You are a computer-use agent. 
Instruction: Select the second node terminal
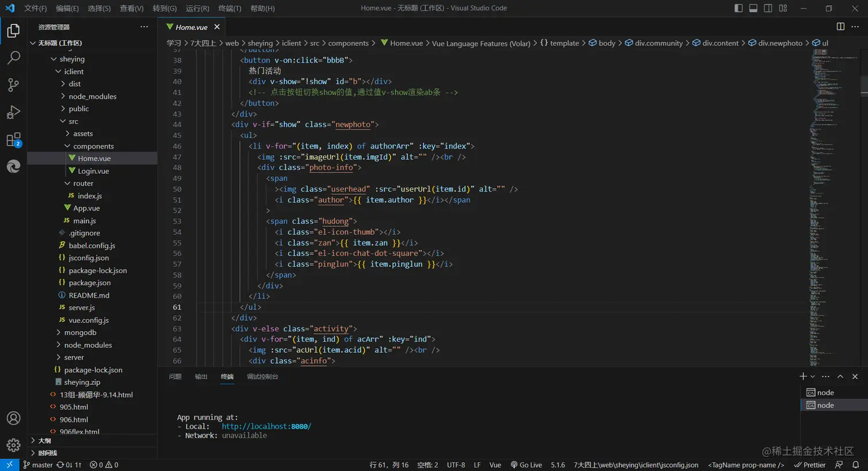click(834, 405)
